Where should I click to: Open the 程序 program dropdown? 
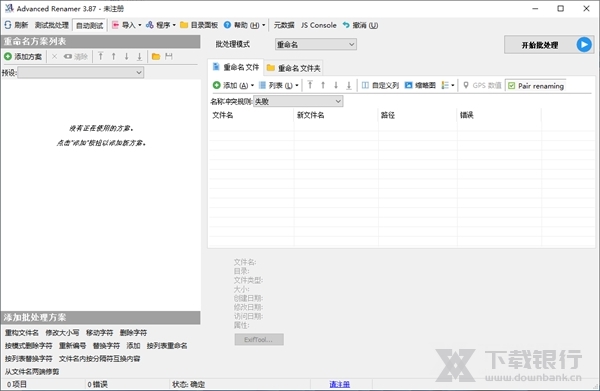[161, 25]
